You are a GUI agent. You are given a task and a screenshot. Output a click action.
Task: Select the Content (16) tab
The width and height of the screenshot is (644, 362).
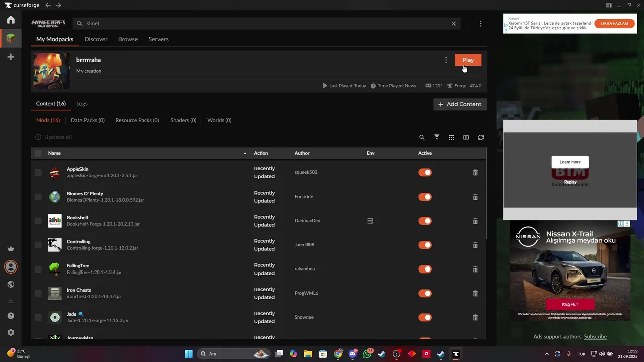point(51,104)
